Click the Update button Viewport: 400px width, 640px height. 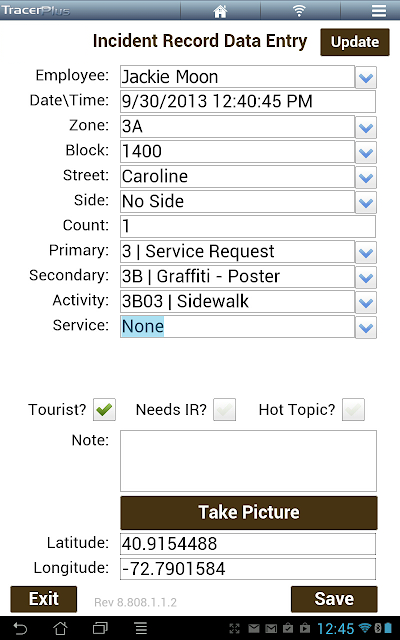(355, 42)
